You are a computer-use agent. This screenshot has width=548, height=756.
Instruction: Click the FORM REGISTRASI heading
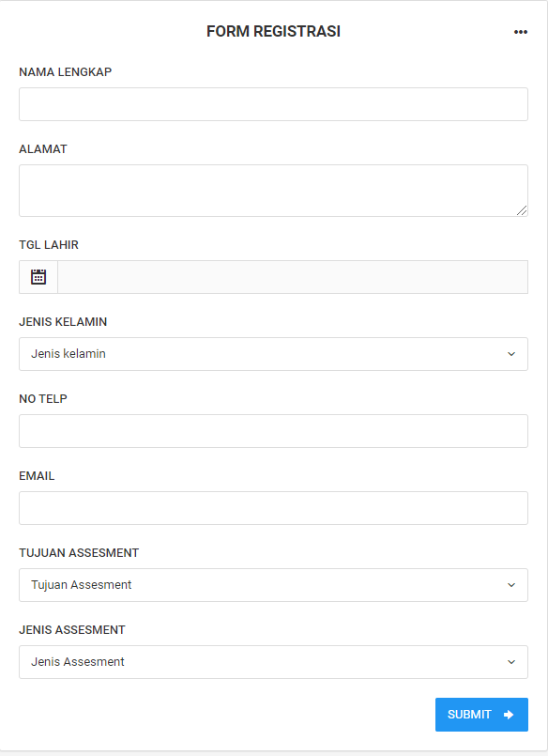(273, 31)
